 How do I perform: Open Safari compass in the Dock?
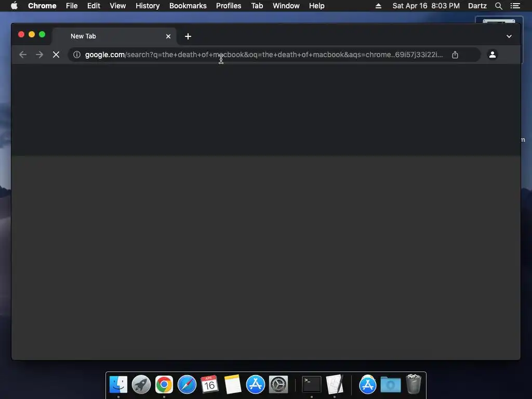coord(187,384)
